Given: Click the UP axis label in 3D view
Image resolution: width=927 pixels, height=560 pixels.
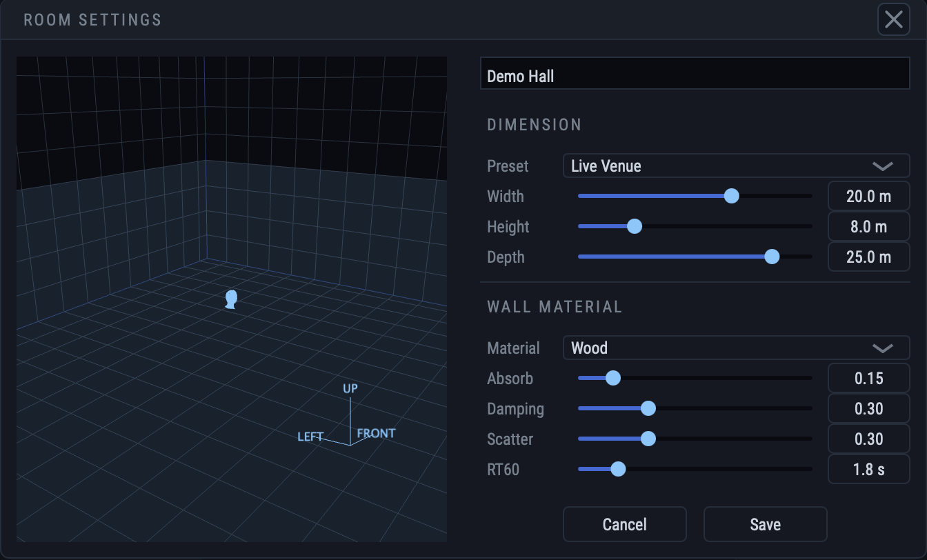Looking at the screenshot, I should click(x=350, y=389).
